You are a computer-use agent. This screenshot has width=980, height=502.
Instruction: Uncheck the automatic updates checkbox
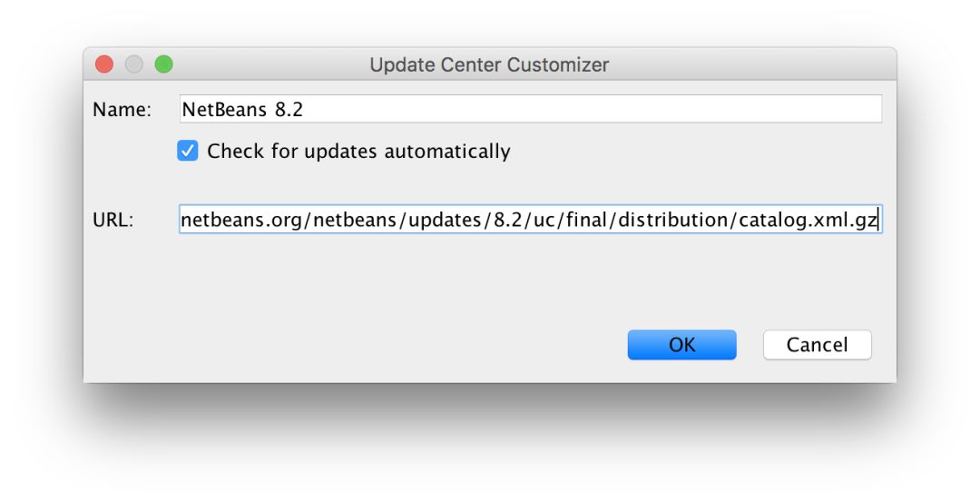pyautogui.click(x=188, y=152)
